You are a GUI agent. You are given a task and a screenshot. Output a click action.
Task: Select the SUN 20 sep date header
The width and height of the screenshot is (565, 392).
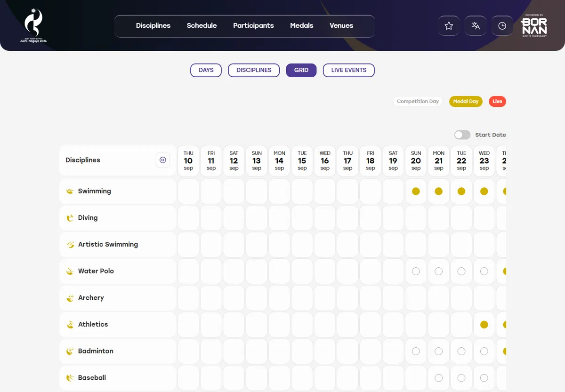416,160
